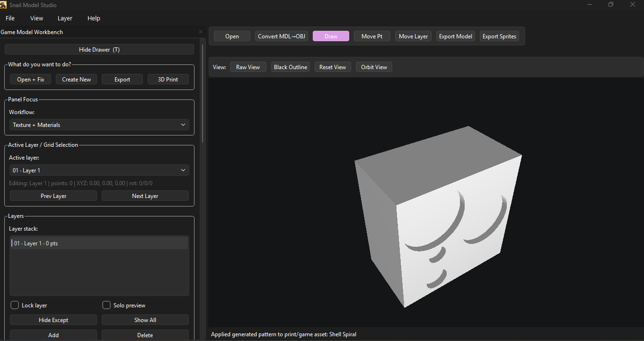Screen dimensions: 644x341
Task: Click the 3D Print button
Action: click(168, 79)
